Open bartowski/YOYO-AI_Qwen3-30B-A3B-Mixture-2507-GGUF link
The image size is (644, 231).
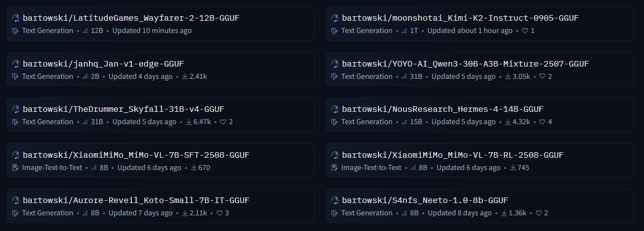pos(465,64)
